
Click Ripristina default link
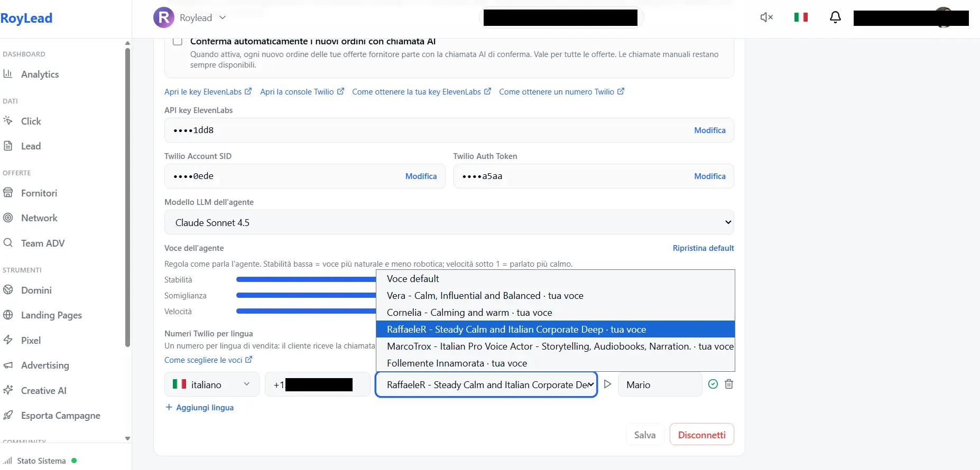pyautogui.click(x=703, y=248)
